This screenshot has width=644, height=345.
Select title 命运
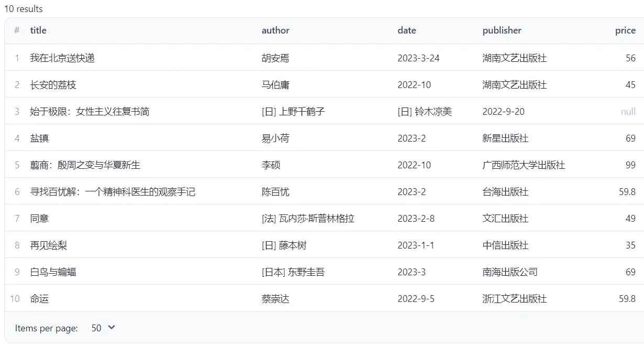point(39,298)
